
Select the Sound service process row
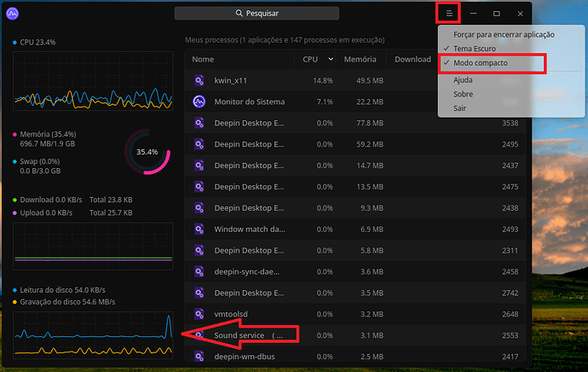point(355,335)
